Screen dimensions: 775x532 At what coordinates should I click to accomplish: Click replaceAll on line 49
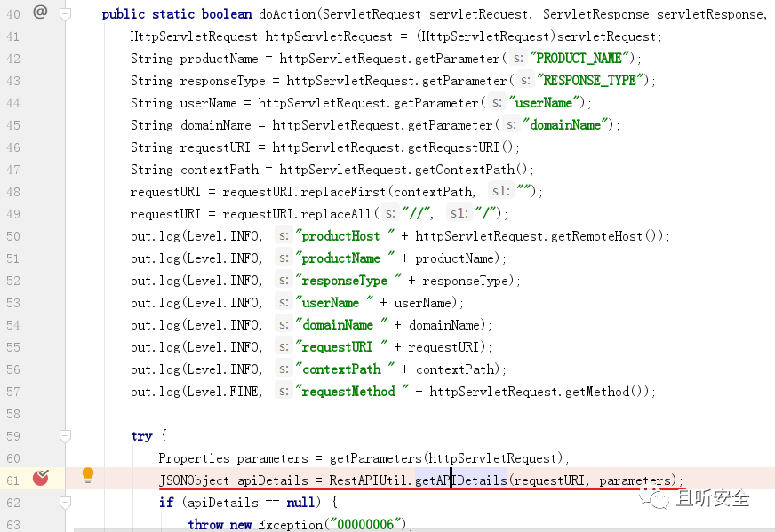click(x=336, y=214)
